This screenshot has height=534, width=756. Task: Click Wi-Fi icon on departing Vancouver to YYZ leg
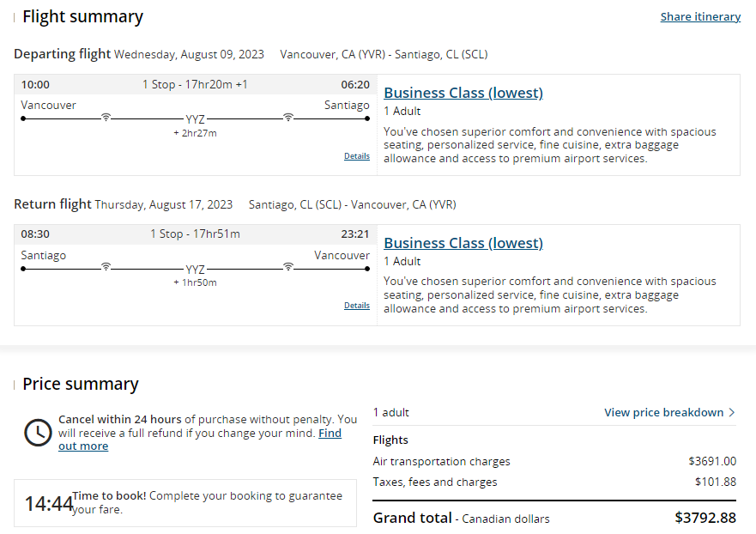(106, 118)
